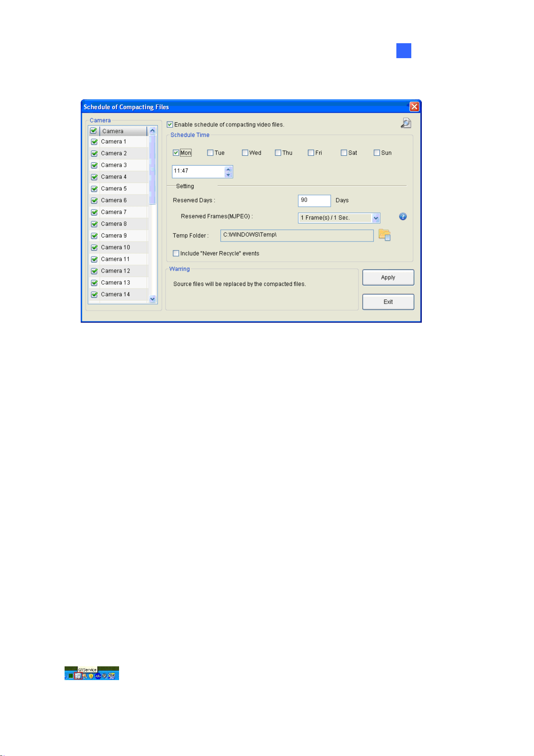Close the Schedule of Compacting Files dialog

click(x=414, y=107)
